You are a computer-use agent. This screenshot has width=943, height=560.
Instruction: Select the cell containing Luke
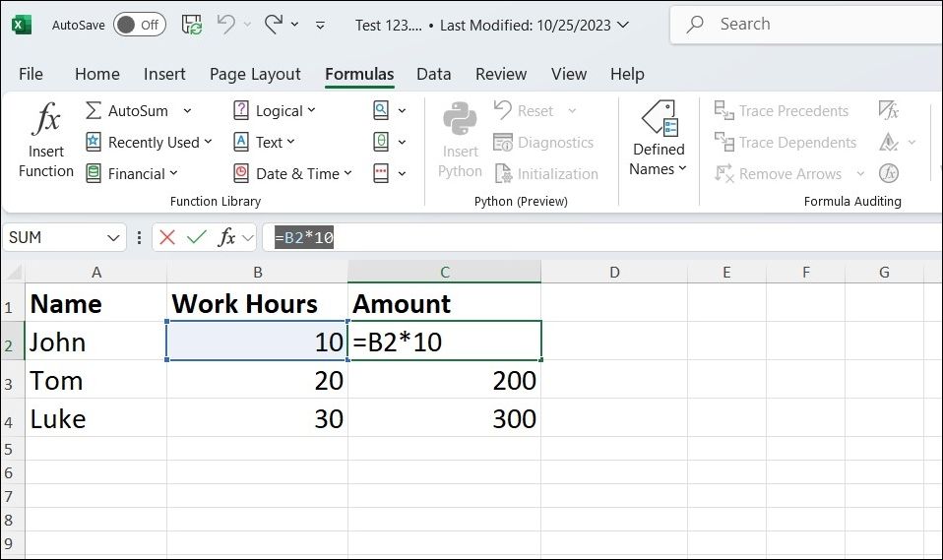tap(95, 417)
